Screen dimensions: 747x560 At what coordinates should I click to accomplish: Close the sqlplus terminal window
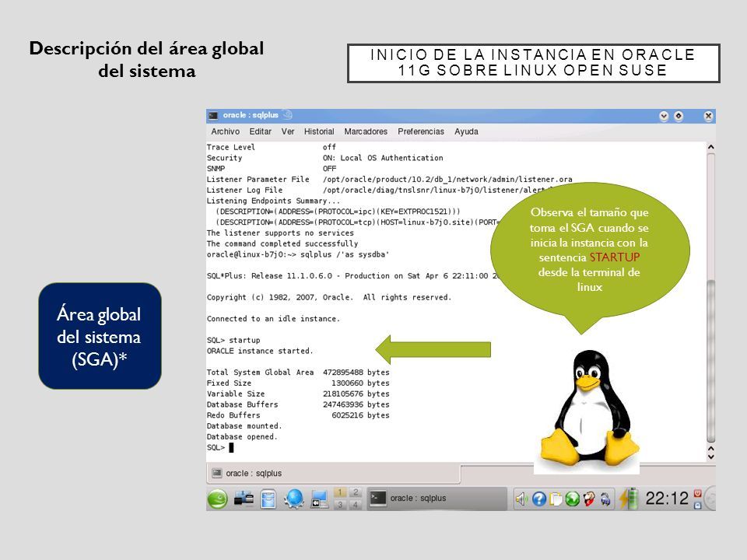pyautogui.click(x=708, y=116)
